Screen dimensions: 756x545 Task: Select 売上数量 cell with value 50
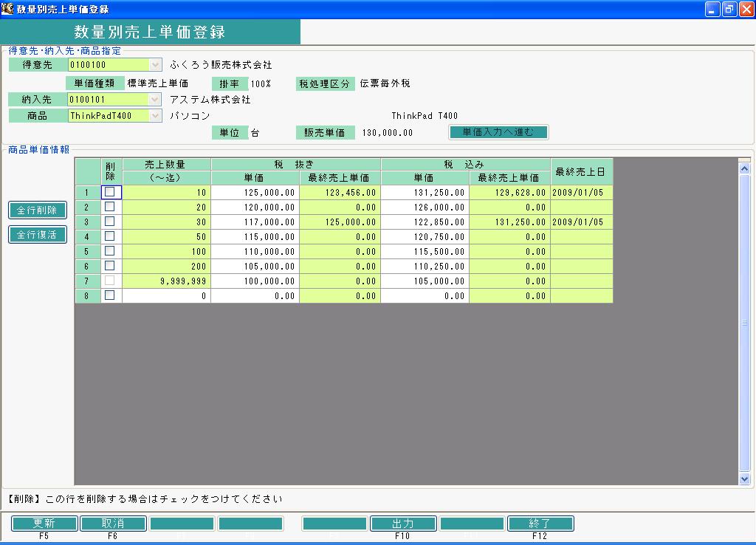(166, 237)
